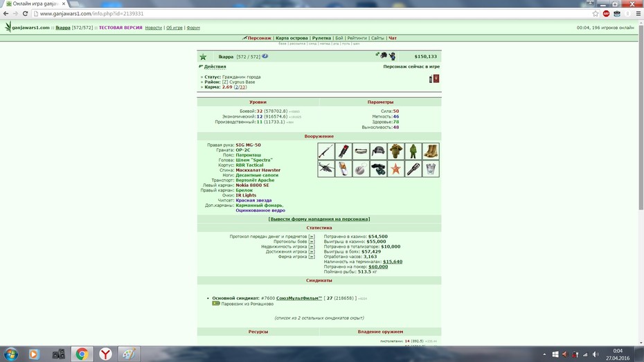Screen dimensions: 644x362
Task: Expand the Протоколы боёв link
Action: pos(312,242)
